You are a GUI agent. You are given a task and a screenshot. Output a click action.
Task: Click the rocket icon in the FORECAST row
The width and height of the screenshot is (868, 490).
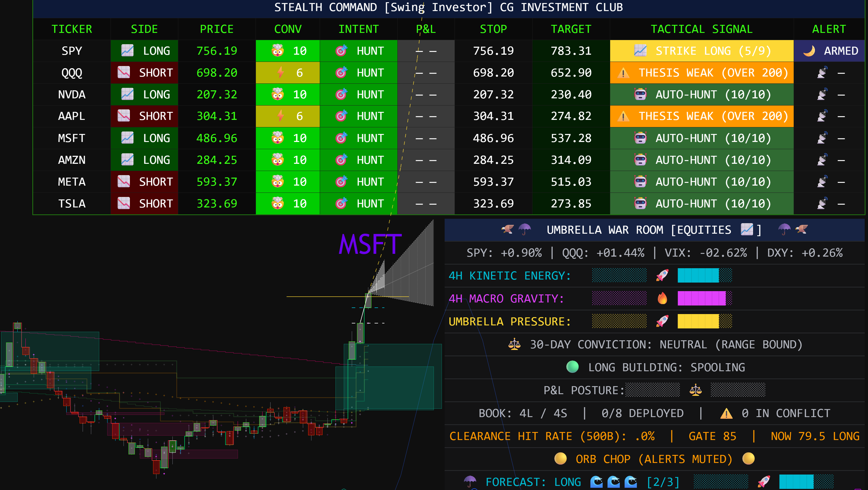(764, 482)
